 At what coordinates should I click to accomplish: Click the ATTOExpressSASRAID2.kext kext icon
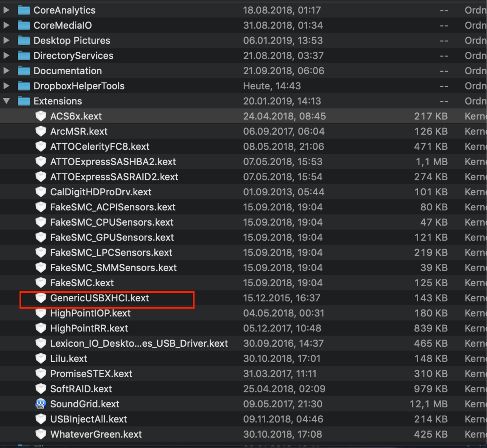41,177
